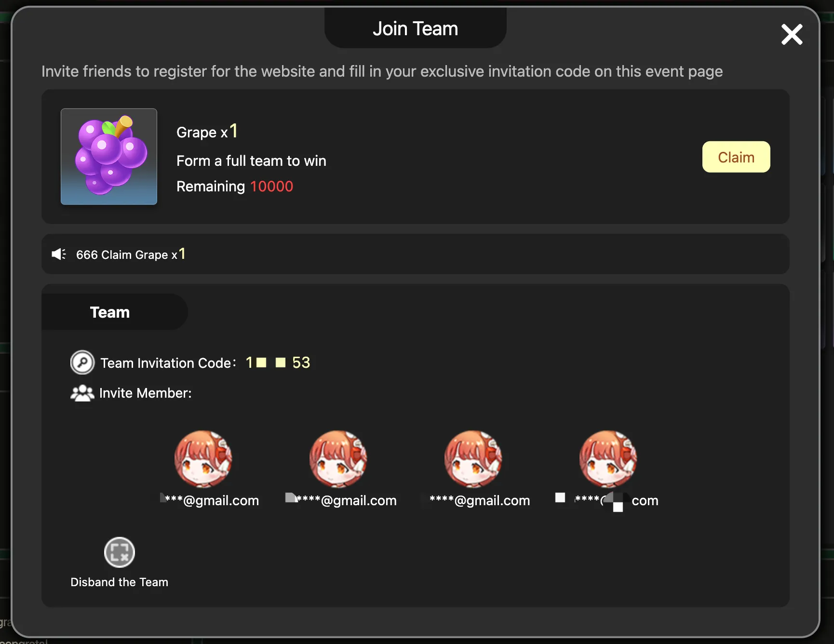The width and height of the screenshot is (834, 644).
Task: Click the Disband the Team icon
Action: [x=120, y=552]
